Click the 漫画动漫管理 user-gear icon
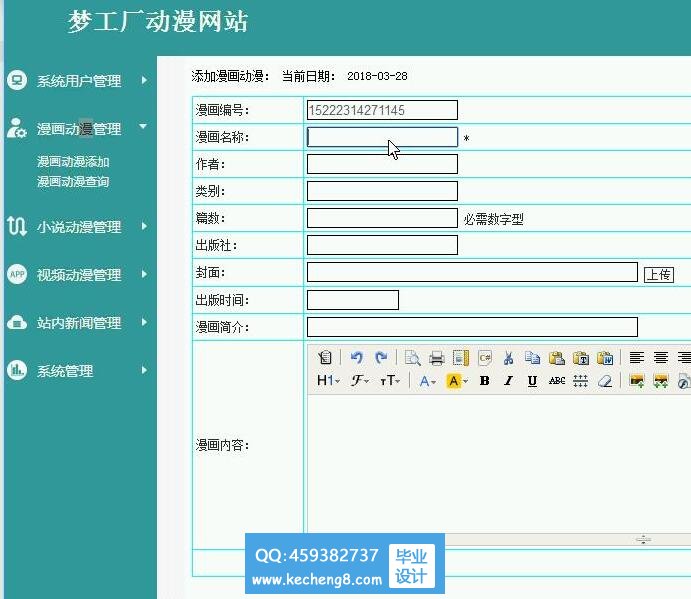This screenshot has width=691, height=599. click(17, 128)
